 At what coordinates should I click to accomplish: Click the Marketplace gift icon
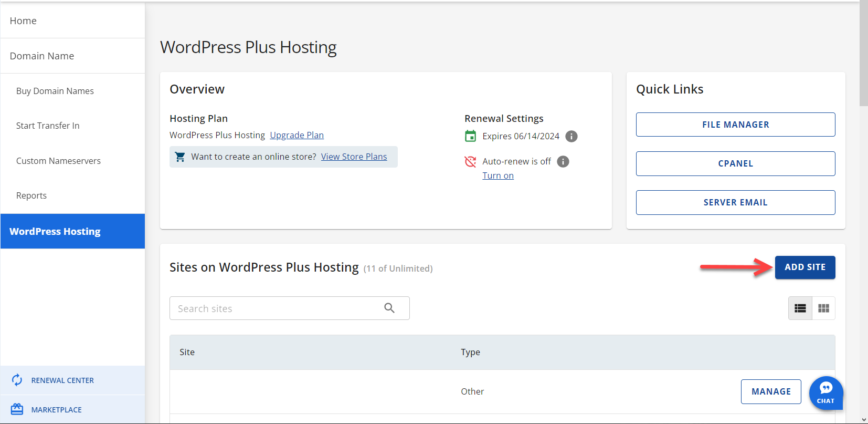coord(17,409)
